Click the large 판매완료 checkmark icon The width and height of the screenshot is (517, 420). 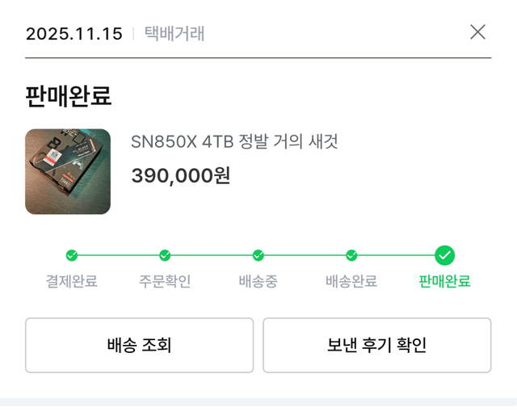click(444, 255)
